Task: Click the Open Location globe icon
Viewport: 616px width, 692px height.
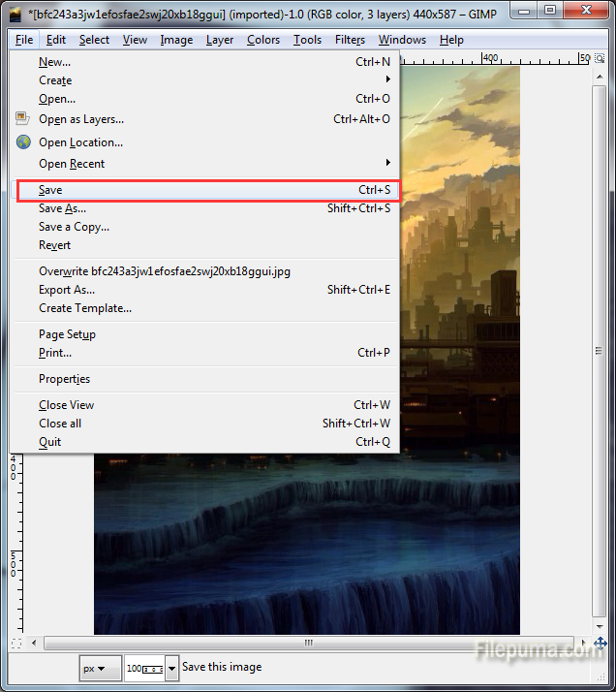Action: [23, 142]
